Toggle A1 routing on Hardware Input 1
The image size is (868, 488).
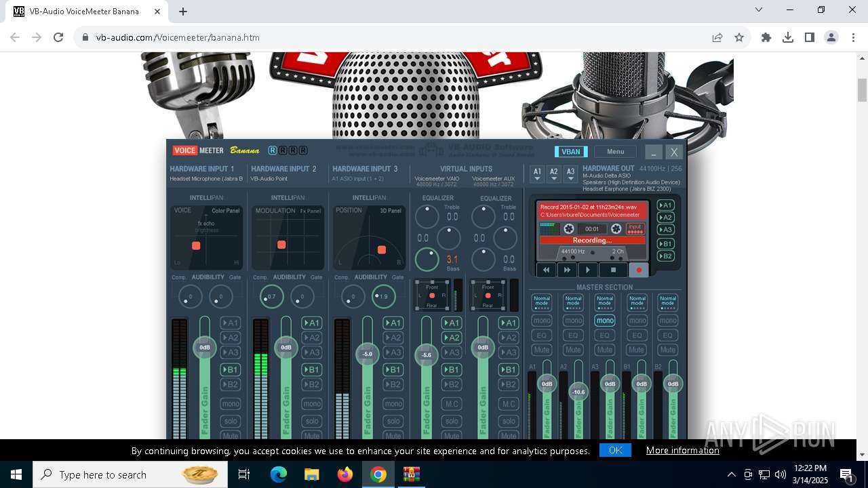(x=231, y=323)
